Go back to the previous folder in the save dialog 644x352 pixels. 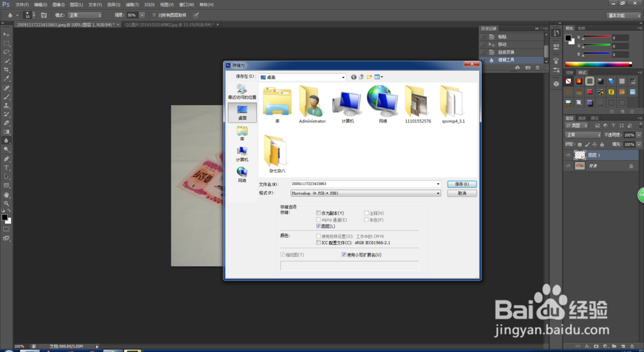[x=354, y=77]
